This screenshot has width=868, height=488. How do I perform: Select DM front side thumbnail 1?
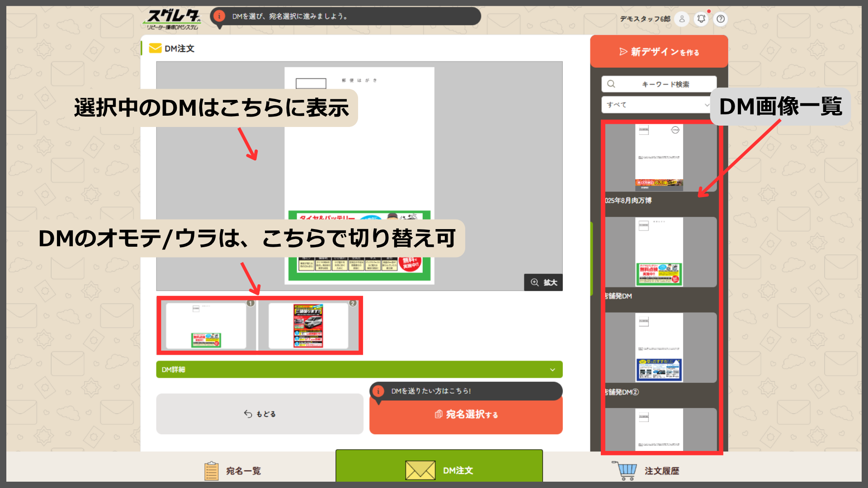pos(206,326)
